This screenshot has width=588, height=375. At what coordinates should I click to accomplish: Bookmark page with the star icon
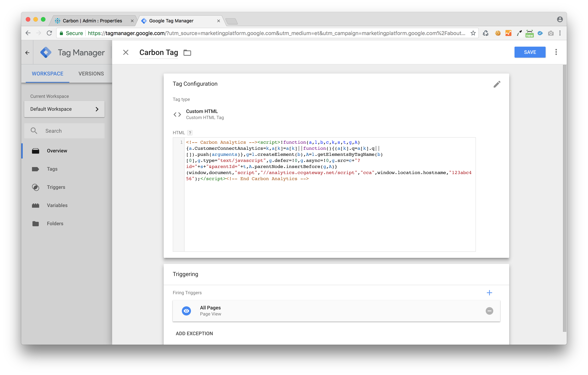[473, 33]
